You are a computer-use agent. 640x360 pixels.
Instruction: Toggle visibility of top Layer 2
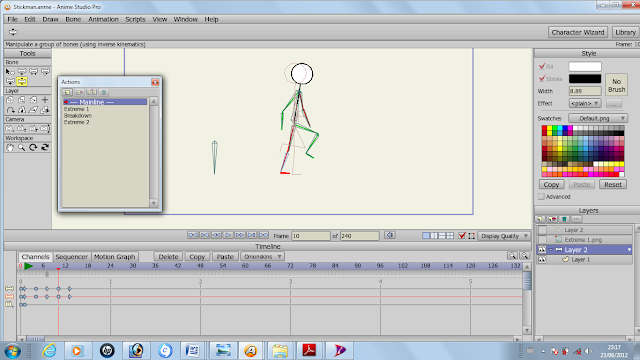pyautogui.click(x=542, y=230)
